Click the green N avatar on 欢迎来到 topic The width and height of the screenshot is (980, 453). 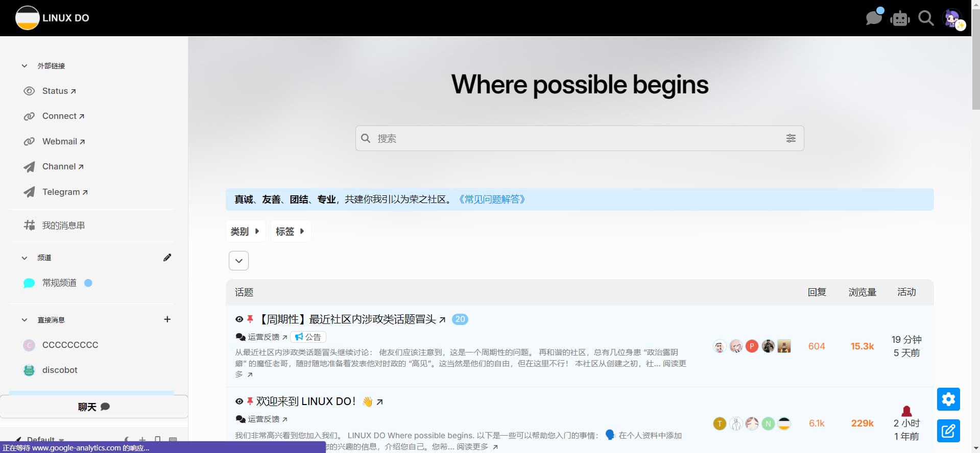[768, 423]
